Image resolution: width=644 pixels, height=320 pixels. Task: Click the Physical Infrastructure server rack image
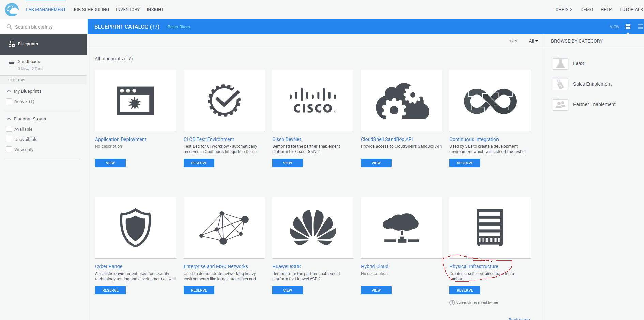pyautogui.click(x=490, y=228)
